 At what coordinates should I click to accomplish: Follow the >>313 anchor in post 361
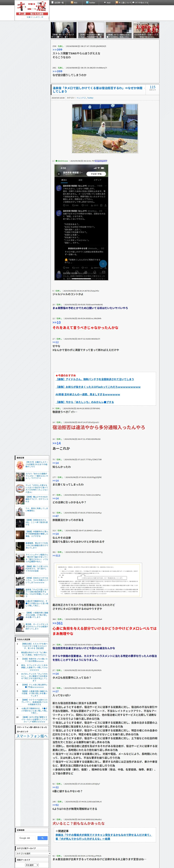point(56,556)
